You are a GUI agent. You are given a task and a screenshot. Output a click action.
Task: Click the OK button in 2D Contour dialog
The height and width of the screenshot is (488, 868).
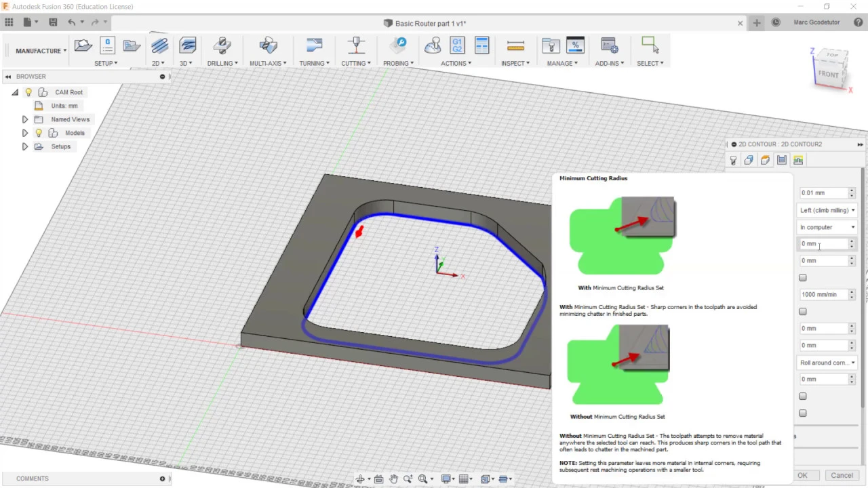pyautogui.click(x=802, y=475)
